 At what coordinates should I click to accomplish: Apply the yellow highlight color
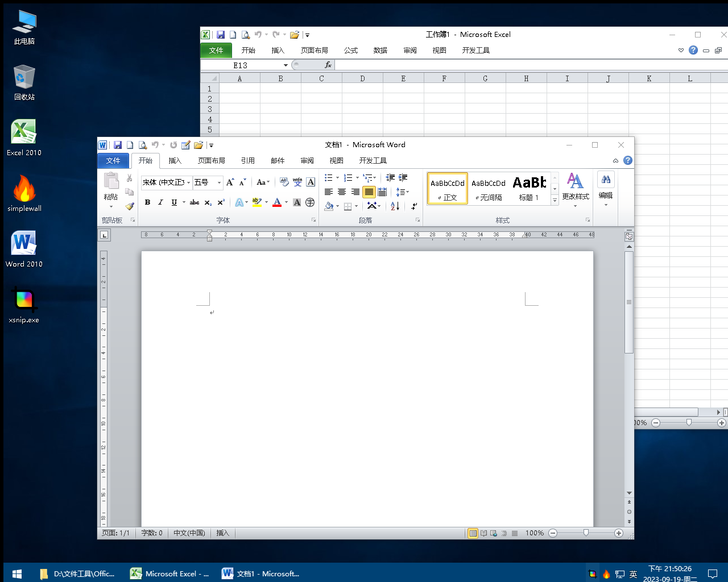pos(257,202)
